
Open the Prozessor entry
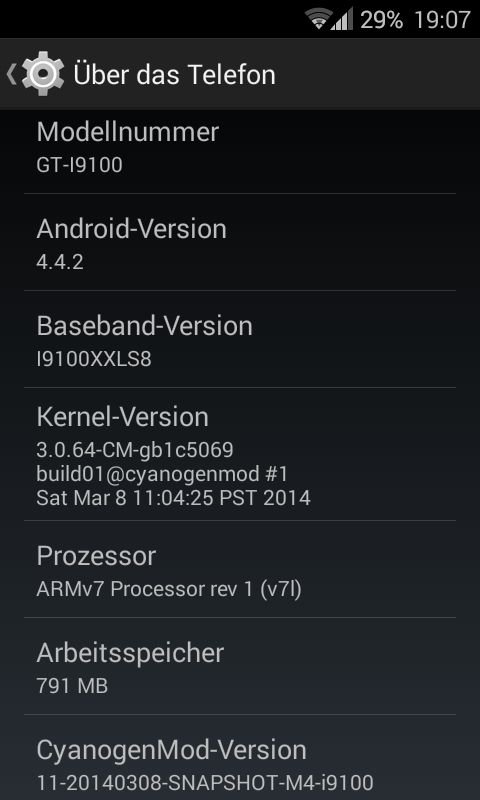click(240, 569)
